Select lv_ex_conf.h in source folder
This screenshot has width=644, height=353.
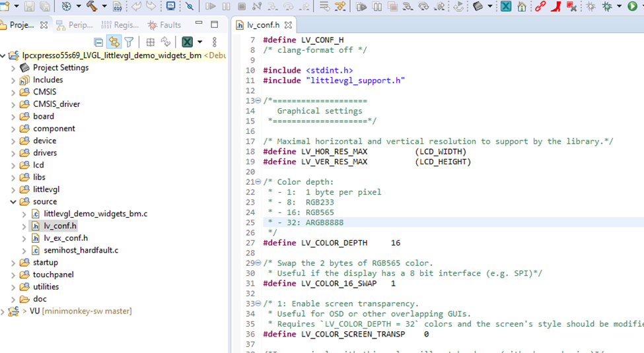tap(65, 238)
